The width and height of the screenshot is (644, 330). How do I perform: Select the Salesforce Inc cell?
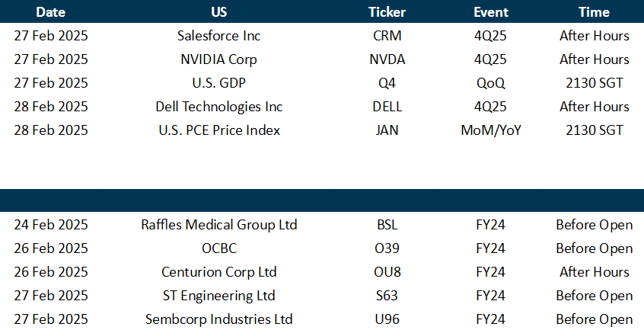pyautogui.click(x=219, y=36)
